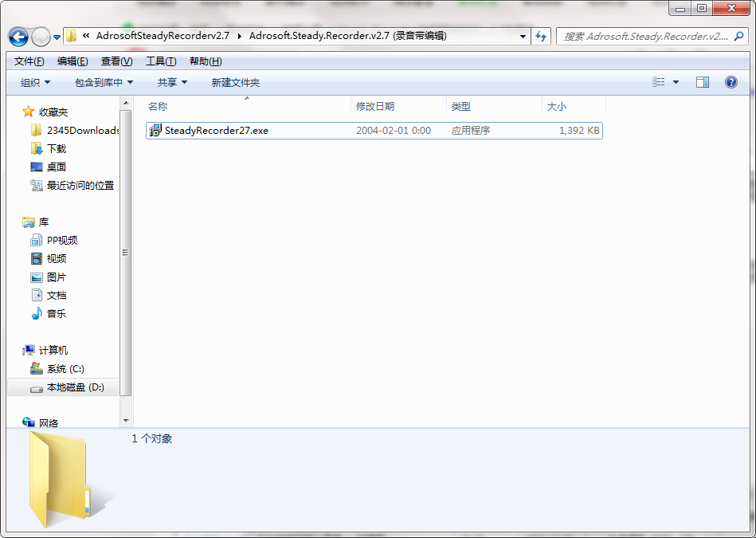Select 库 in navigation pane

click(x=43, y=222)
